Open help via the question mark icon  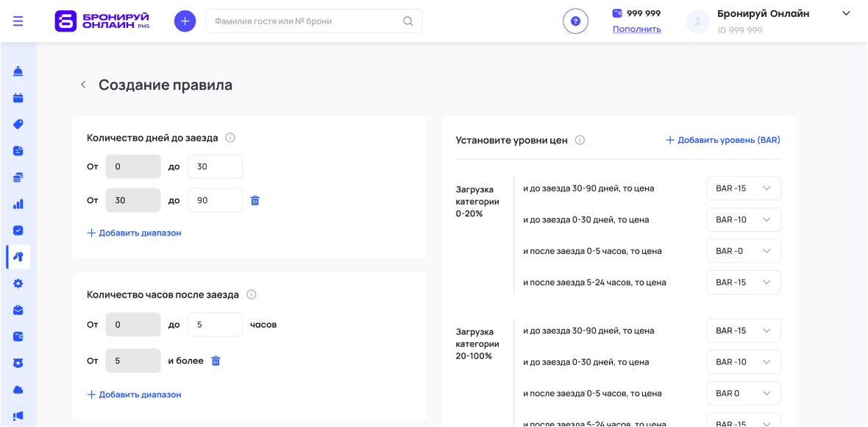[x=575, y=21]
